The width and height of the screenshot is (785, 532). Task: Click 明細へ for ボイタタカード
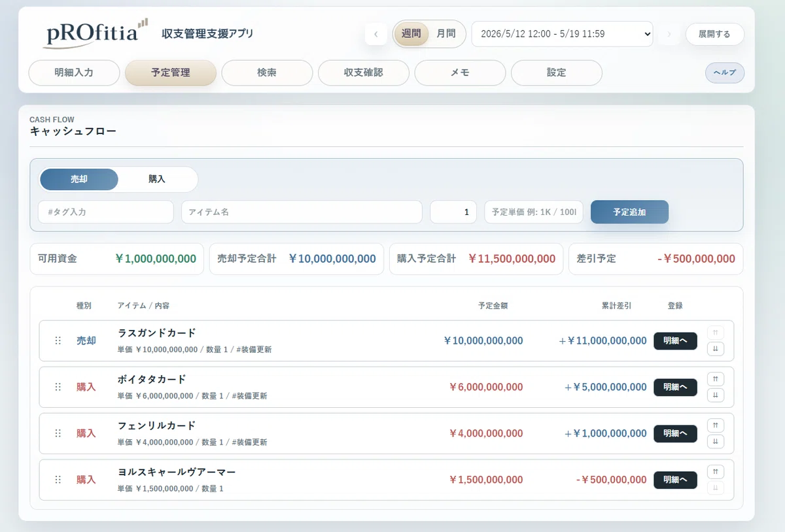click(675, 388)
